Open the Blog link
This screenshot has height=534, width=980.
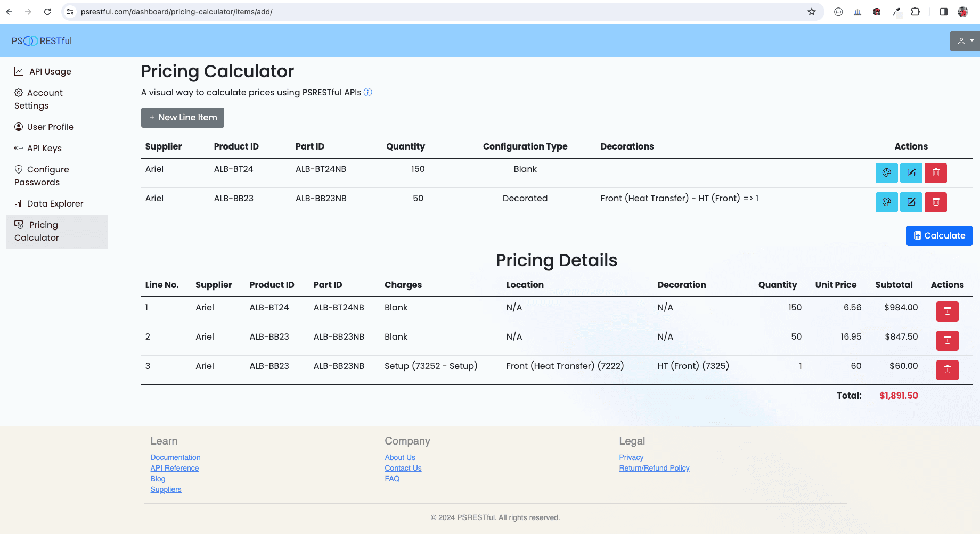click(x=158, y=479)
